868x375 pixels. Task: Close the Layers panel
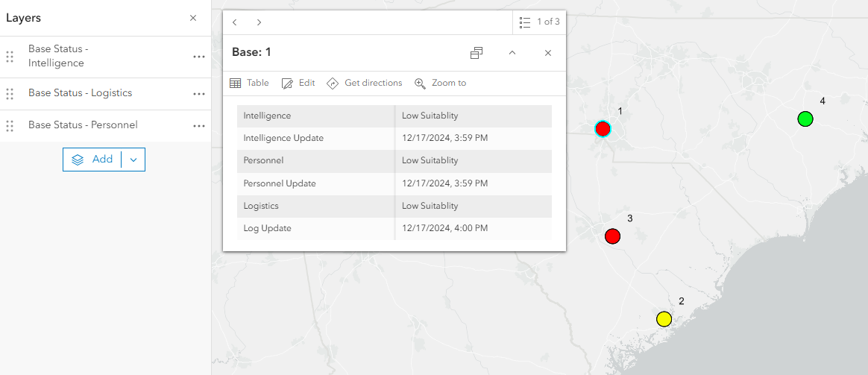[x=193, y=18]
